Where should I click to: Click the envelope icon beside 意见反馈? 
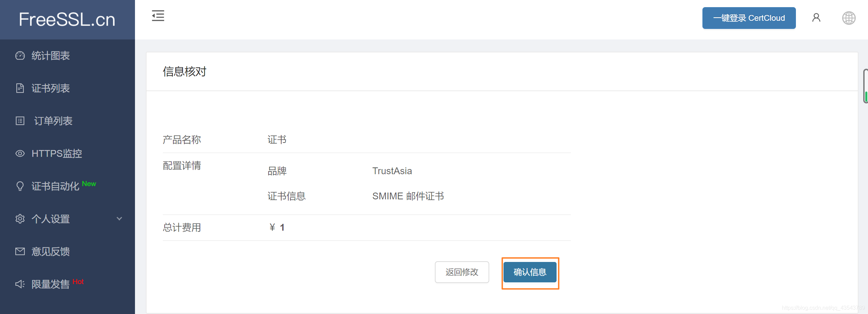20,251
